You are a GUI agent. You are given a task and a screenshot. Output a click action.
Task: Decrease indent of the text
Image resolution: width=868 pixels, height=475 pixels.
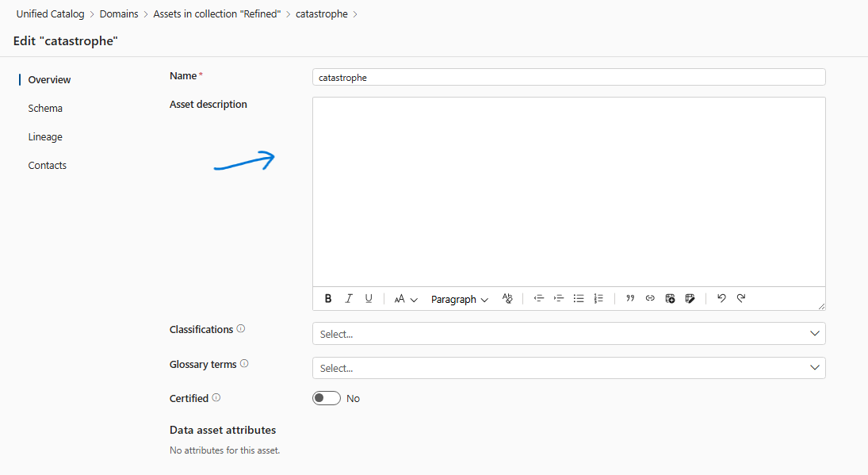538,298
